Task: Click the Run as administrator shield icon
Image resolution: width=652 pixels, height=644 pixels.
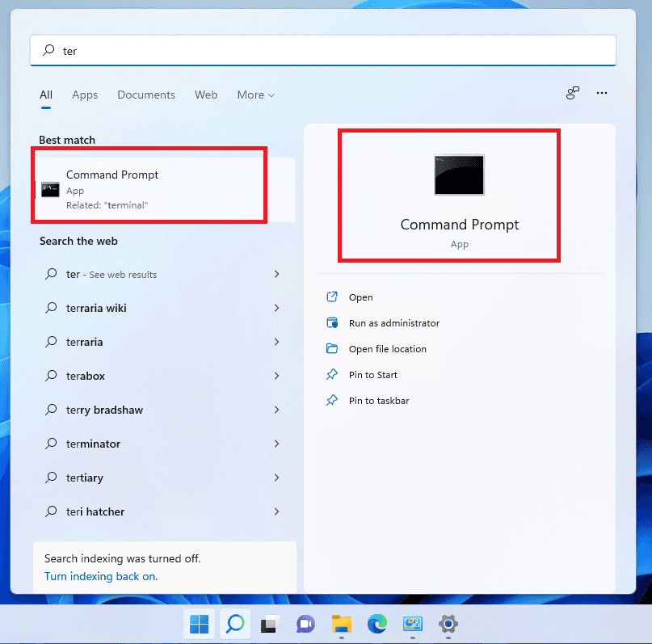Action: click(332, 322)
